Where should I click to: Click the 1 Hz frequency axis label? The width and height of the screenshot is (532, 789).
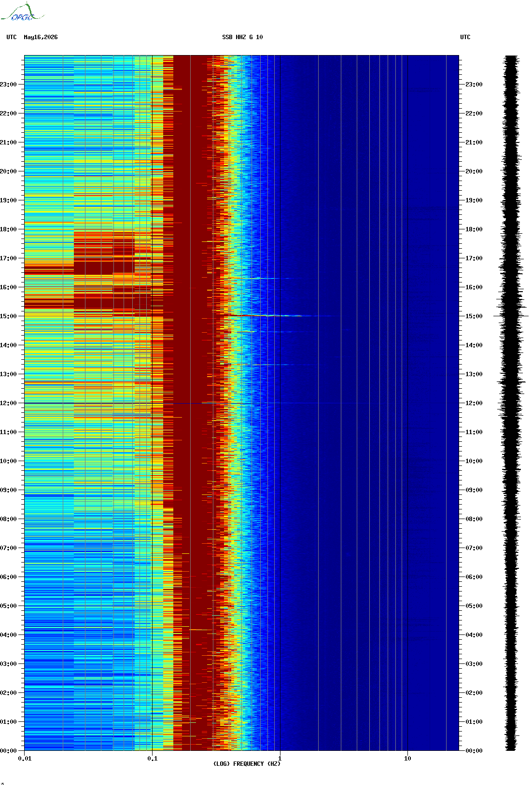tap(280, 759)
